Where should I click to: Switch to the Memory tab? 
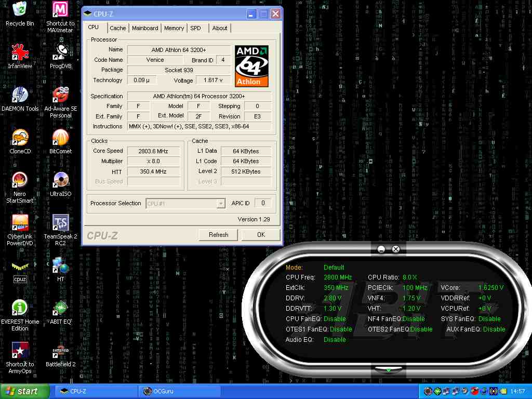click(174, 28)
